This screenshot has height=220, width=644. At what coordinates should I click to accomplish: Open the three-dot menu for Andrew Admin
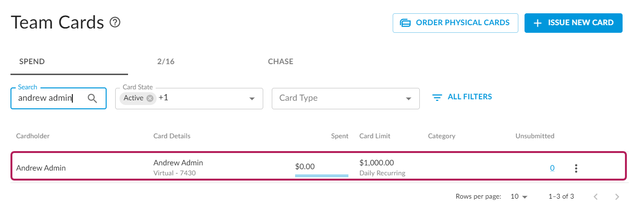tap(576, 168)
